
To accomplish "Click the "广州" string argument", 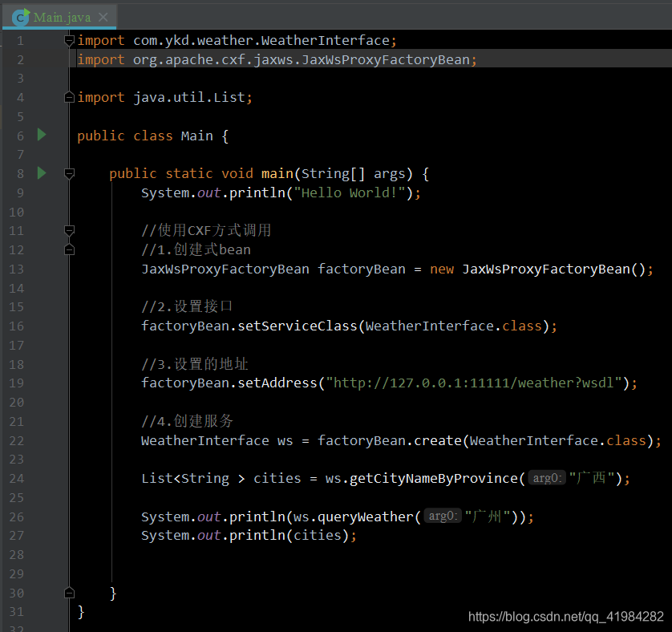I will (x=488, y=516).
